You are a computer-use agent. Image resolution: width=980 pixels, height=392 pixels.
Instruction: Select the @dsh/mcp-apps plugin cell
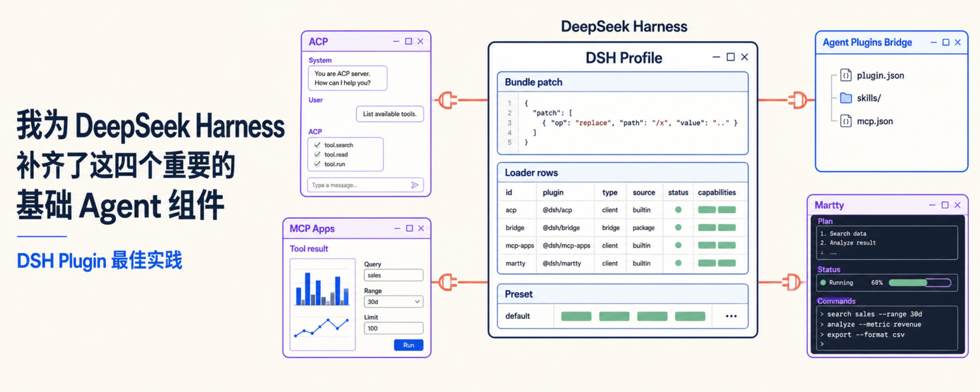[x=567, y=245]
